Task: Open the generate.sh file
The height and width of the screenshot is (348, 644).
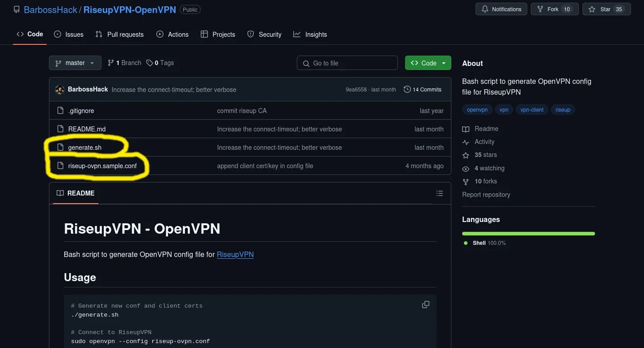Action: coord(85,148)
